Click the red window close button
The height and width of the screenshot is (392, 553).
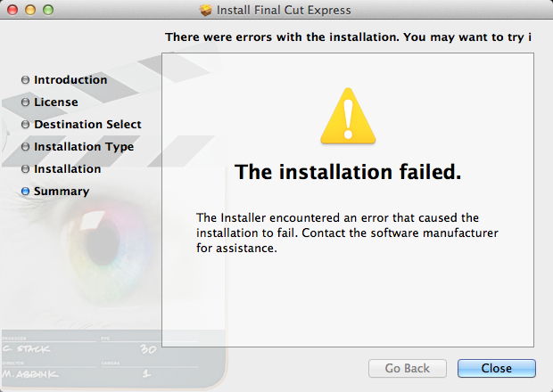[x=12, y=10]
